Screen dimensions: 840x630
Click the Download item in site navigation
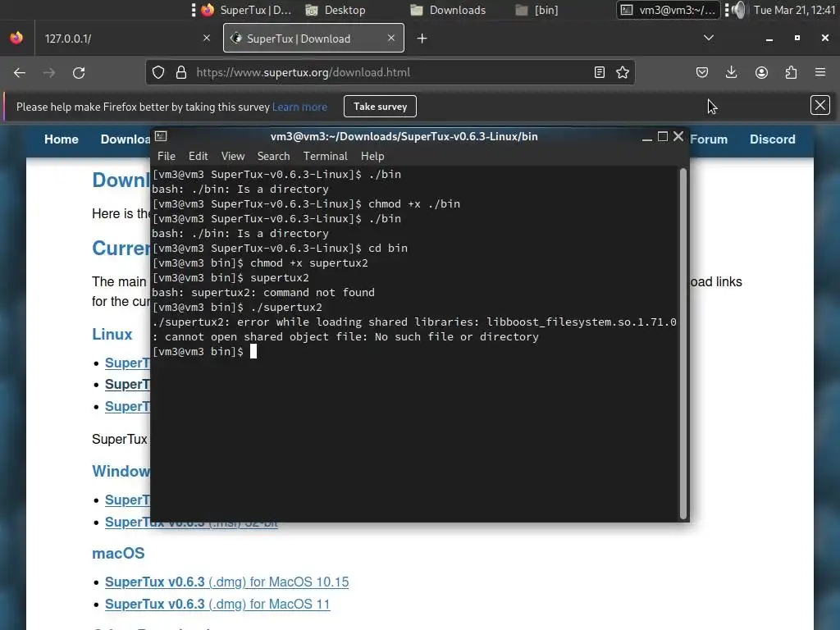(x=126, y=139)
